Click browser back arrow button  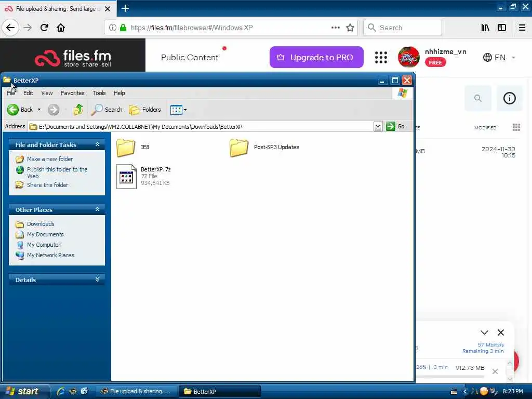point(10,28)
